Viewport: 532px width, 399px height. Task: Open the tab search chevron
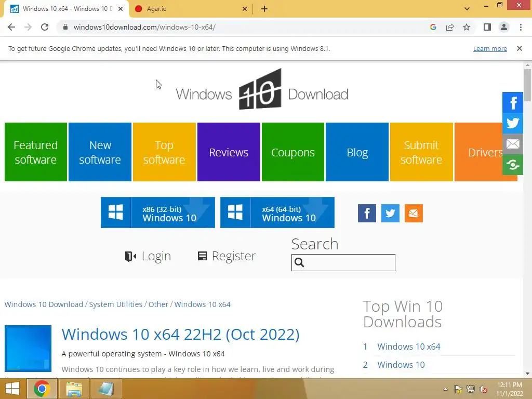(467, 9)
